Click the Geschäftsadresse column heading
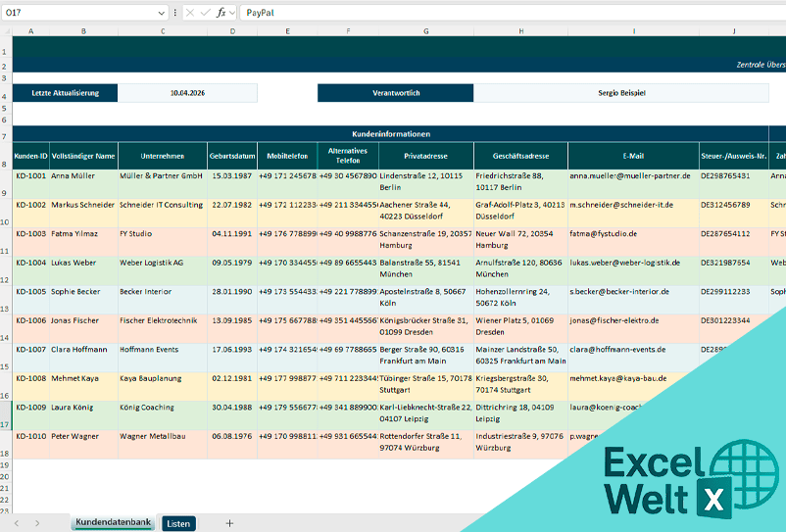 click(x=520, y=156)
